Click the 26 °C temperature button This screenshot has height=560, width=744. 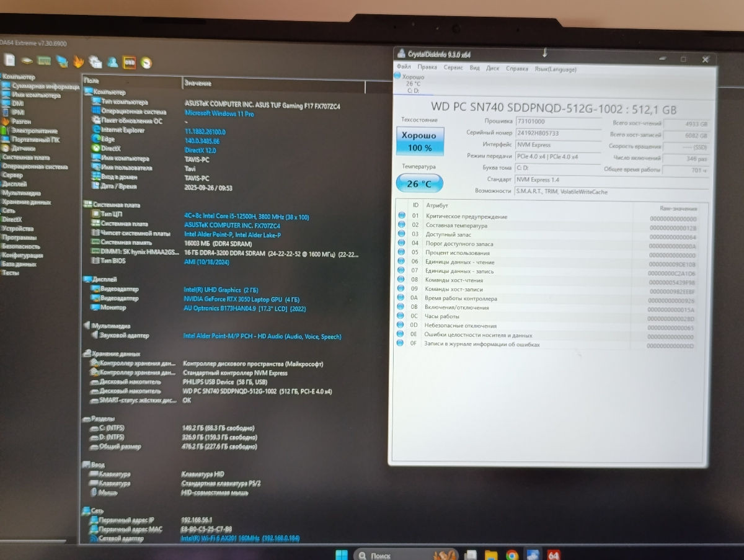[420, 184]
